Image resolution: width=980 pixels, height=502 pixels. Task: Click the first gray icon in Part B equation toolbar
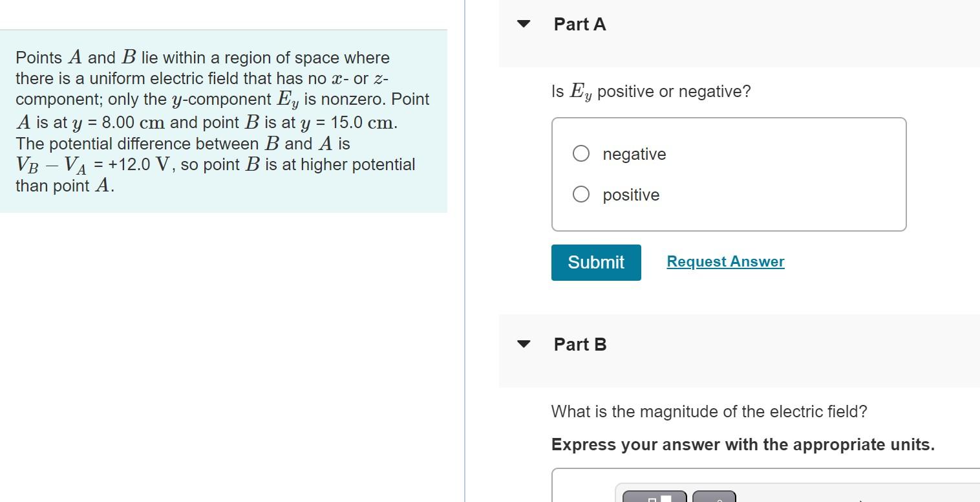point(654,497)
